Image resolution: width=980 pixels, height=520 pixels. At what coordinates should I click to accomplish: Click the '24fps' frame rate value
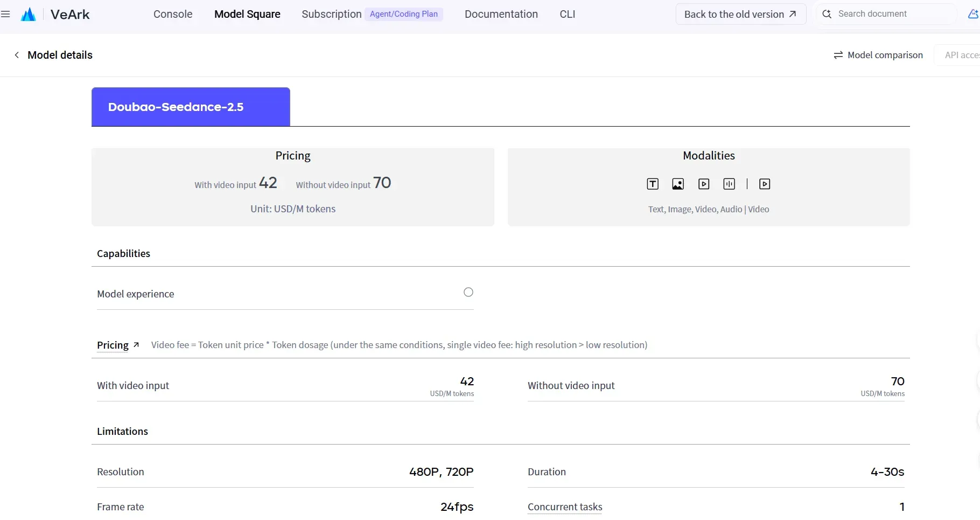[x=457, y=507]
